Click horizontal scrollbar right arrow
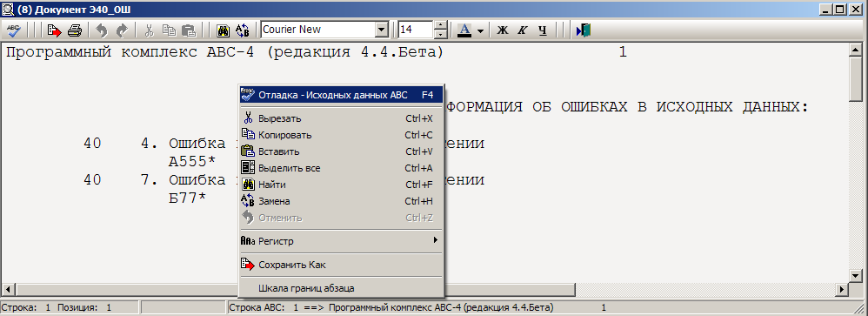Viewport: 868px width, 316px height. click(843, 289)
